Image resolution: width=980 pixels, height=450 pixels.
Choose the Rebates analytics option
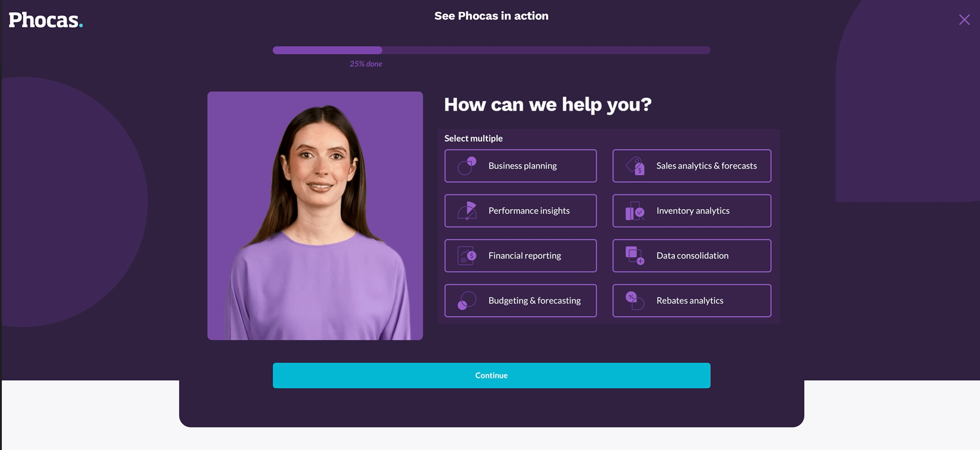coord(692,301)
